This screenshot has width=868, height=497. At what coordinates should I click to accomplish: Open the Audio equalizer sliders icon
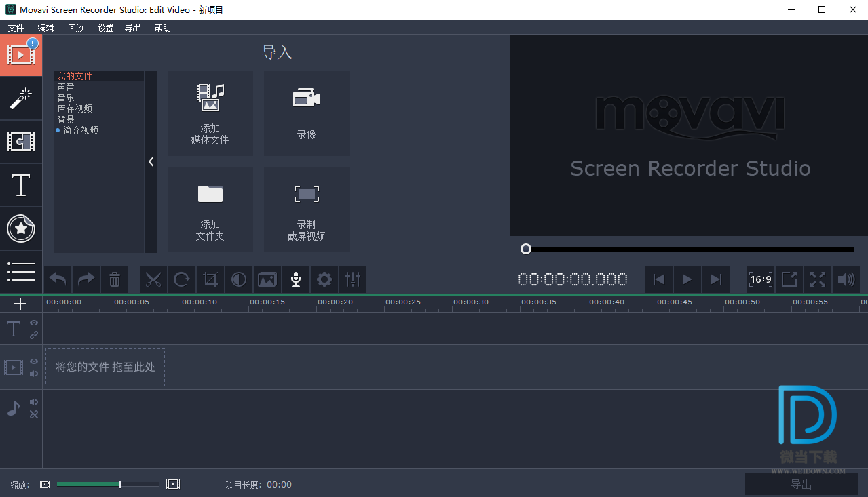click(x=353, y=279)
